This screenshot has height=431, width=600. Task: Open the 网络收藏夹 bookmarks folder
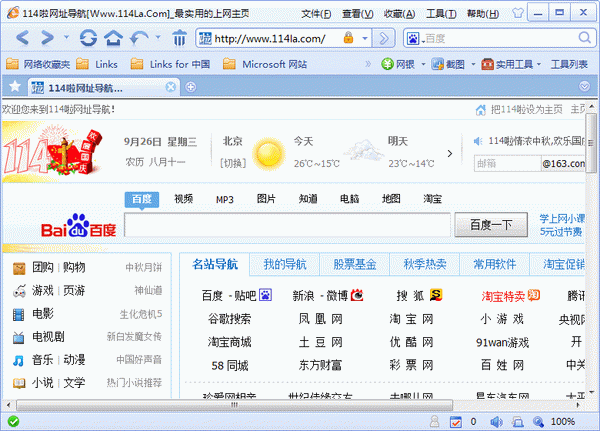click(x=38, y=64)
